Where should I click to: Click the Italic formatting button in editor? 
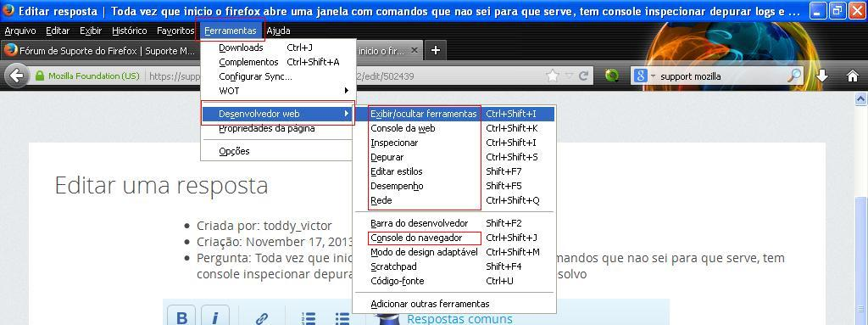point(215,317)
